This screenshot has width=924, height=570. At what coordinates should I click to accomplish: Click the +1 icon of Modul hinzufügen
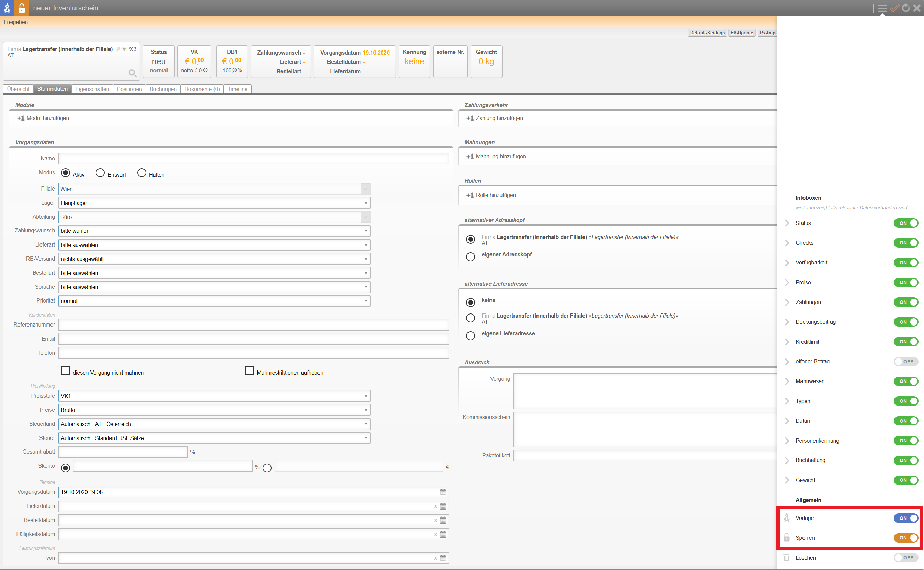[x=21, y=118]
